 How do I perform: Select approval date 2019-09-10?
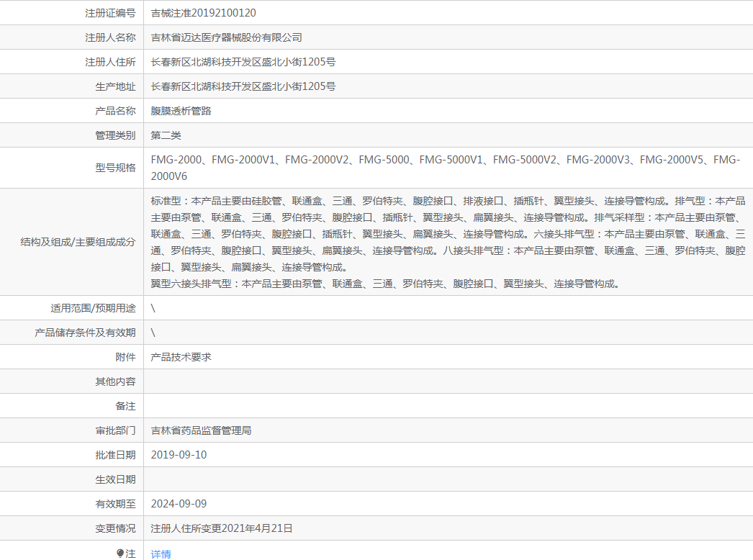click(179, 455)
